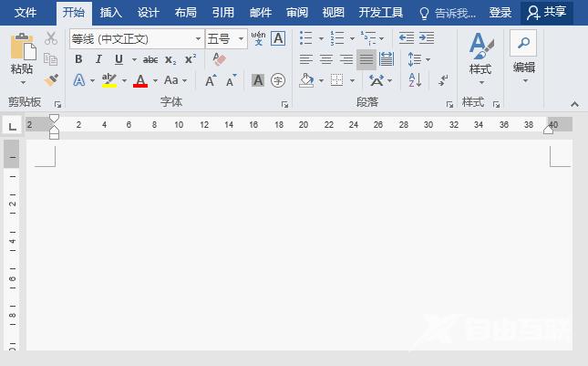Open the font name dropdown
Viewport: 588px width, 366px height.
click(199, 38)
